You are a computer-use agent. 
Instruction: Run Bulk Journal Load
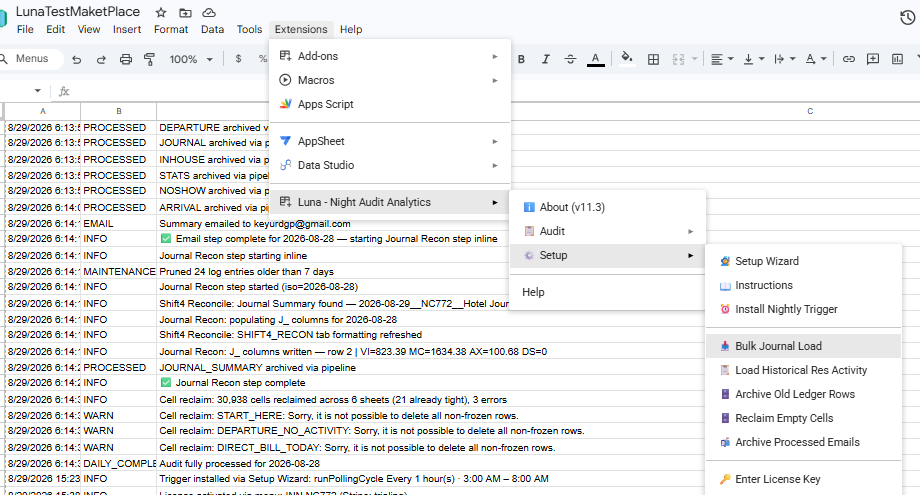[x=803, y=346]
